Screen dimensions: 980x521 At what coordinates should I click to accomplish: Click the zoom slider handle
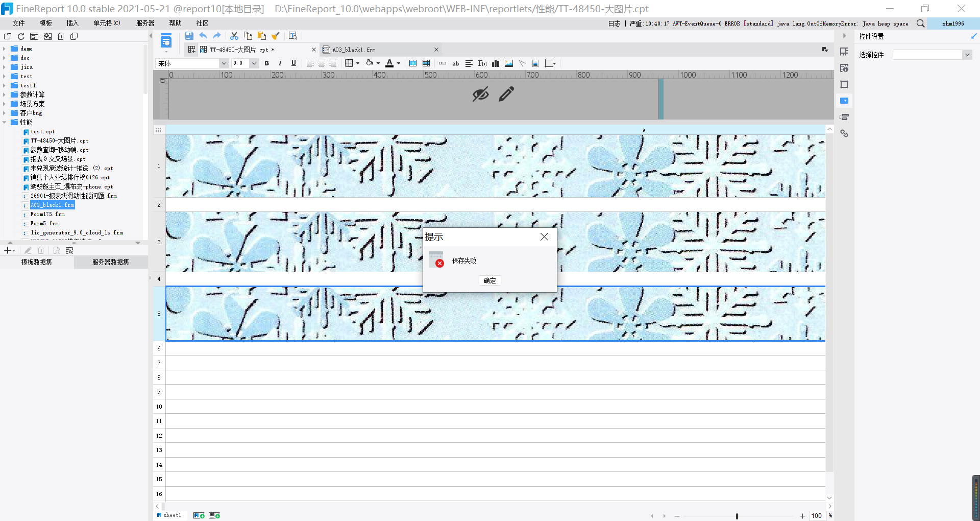[x=737, y=516]
